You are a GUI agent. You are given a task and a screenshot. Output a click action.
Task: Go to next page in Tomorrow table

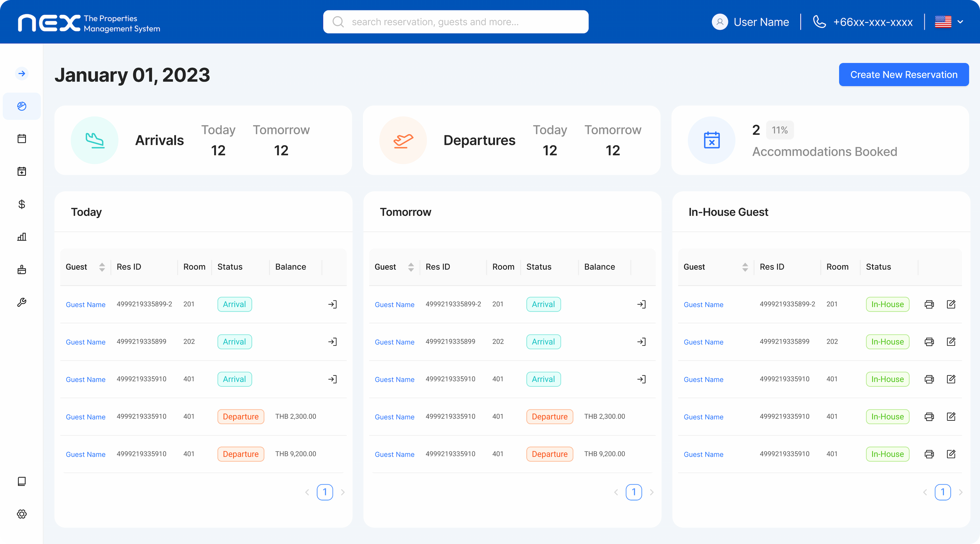coord(652,492)
